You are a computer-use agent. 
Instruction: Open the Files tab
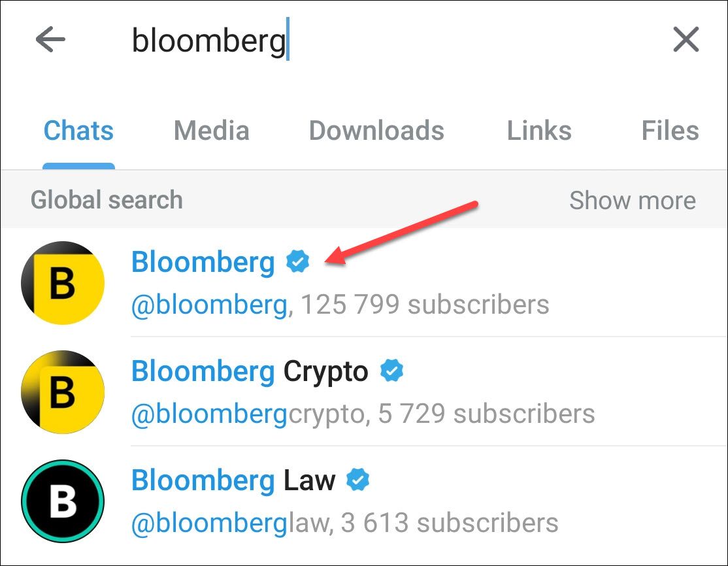pyautogui.click(x=670, y=131)
